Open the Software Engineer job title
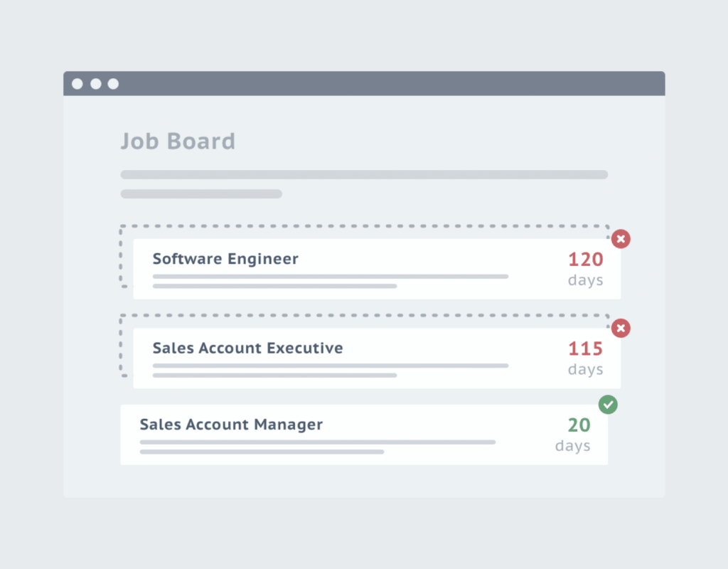 (225, 259)
